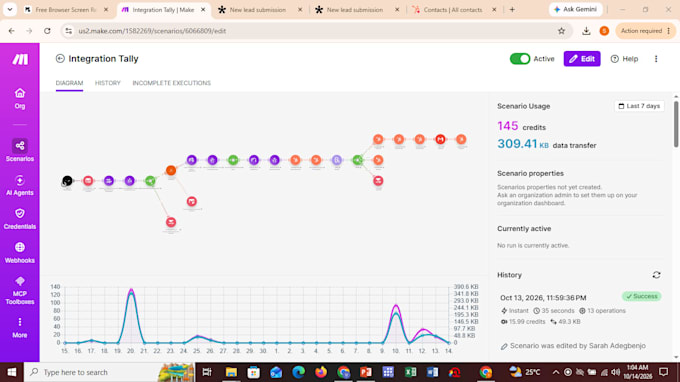Switch to the DIAGRAM tab
Screen dimensions: 680x382
pyautogui.click(x=69, y=83)
